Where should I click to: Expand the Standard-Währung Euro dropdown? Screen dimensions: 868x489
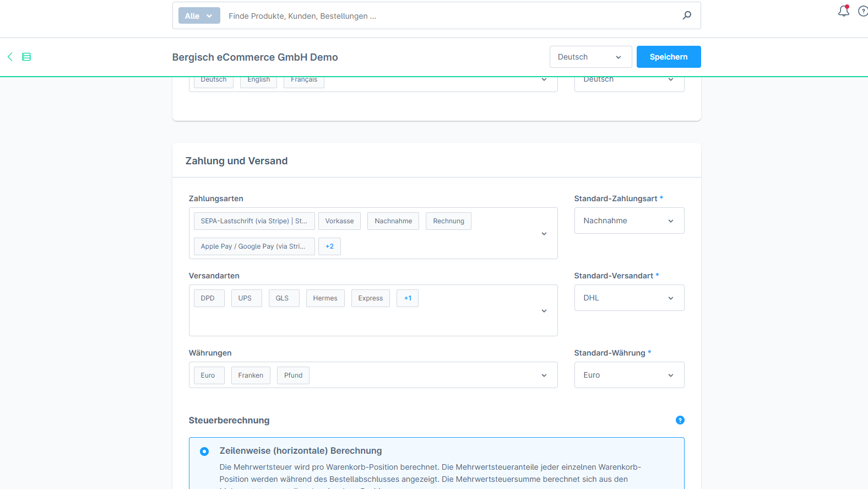pyautogui.click(x=629, y=375)
